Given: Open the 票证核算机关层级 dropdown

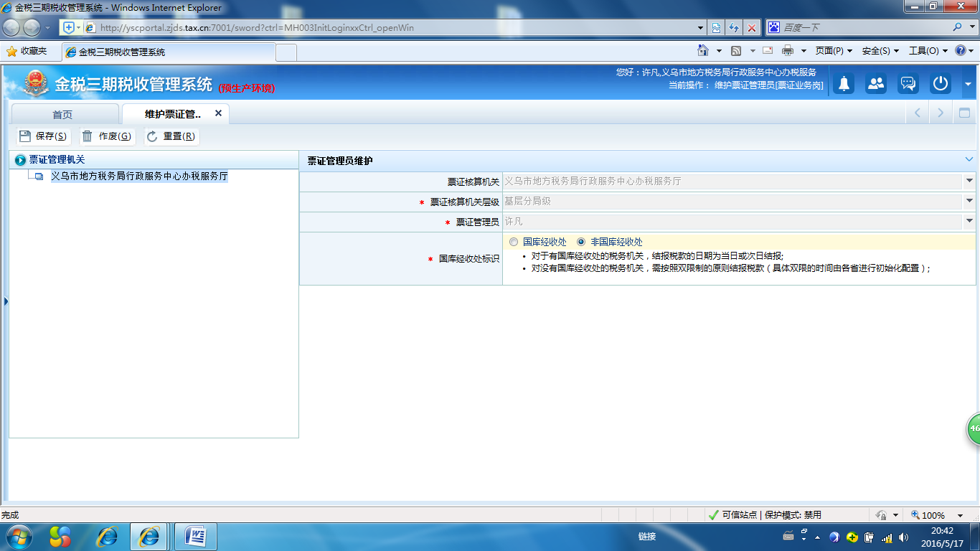Looking at the screenshot, I should point(969,202).
